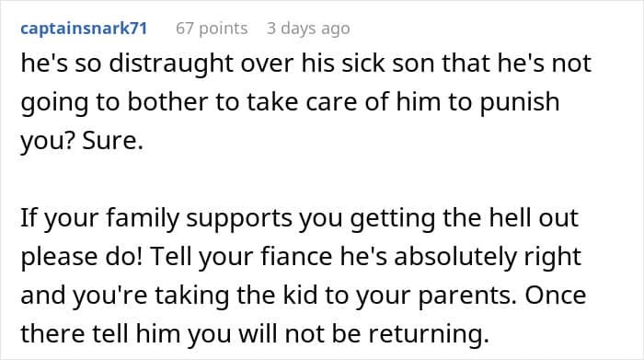Click the 67 points score label
Screen dimensions: 644x360
click(x=212, y=29)
